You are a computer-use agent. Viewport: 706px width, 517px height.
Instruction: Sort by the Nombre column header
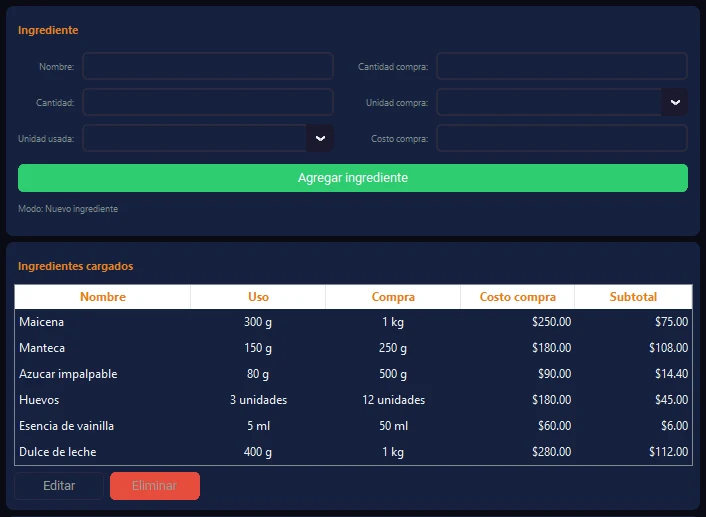tap(103, 297)
